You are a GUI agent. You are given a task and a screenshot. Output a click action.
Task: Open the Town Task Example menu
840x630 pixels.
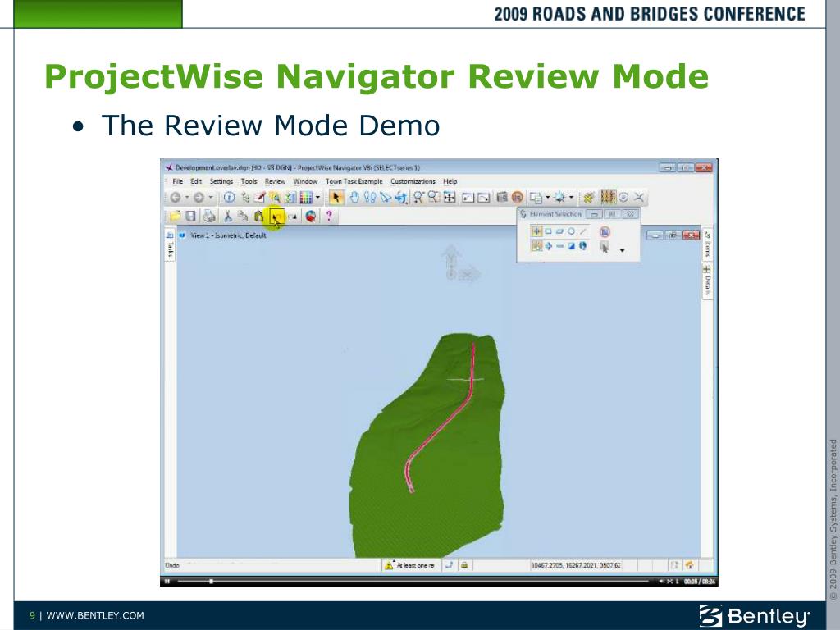(x=354, y=181)
